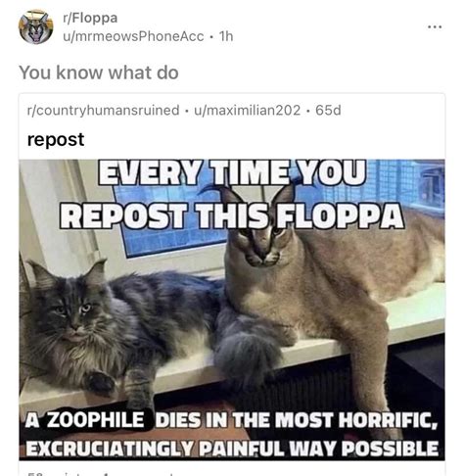Open user profile u/maximilian202
Viewport: 464px width, 476px height.
247,110
